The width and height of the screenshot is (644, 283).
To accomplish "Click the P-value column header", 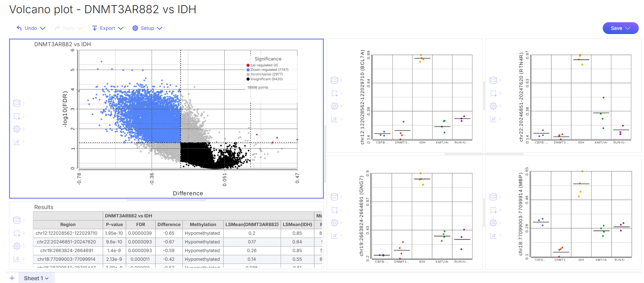I will click(114, 225).
